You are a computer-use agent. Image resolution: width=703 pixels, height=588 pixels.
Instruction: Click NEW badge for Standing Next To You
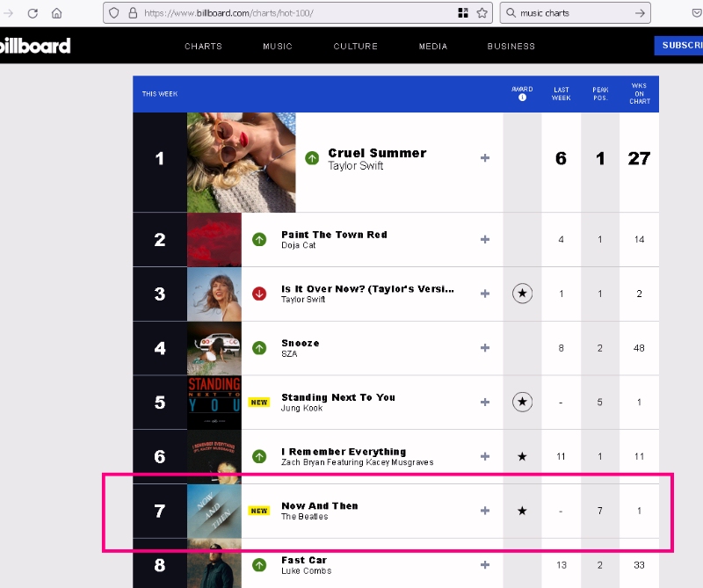click(x=259, y=403)
